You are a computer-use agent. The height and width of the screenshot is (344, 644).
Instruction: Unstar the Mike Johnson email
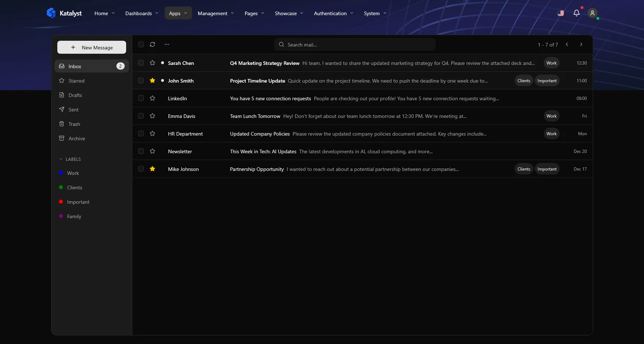click(x=152, y=169)
